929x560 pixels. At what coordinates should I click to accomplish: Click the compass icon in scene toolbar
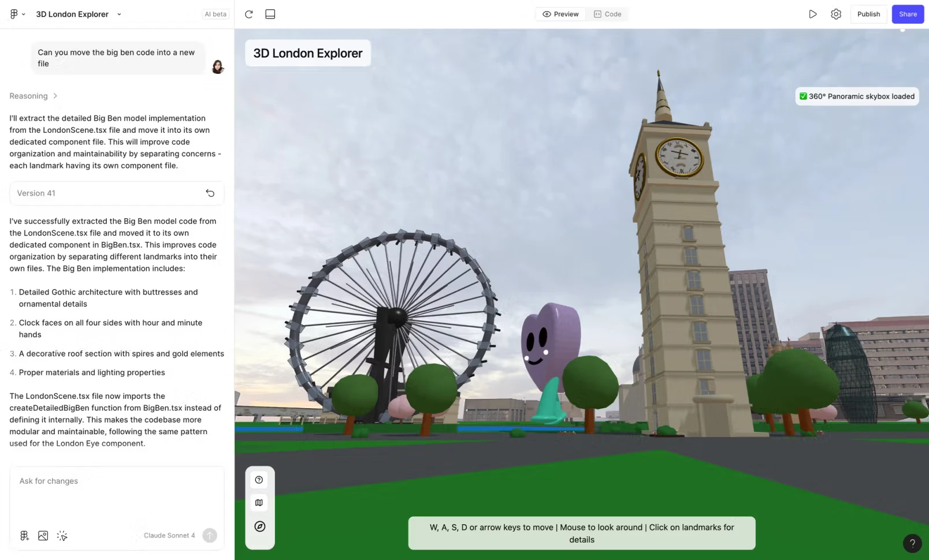pos(259,527)
